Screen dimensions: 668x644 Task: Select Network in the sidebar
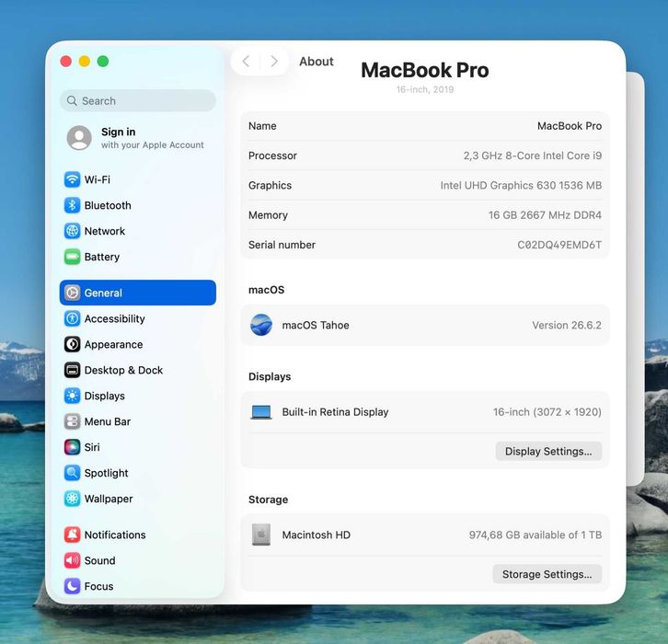tap(138, 231)
